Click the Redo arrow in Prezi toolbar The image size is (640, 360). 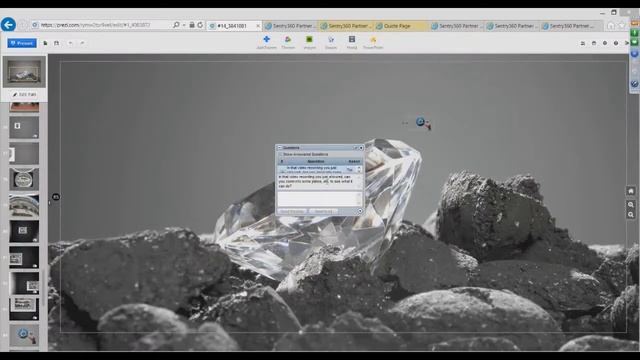coord(82,43)
